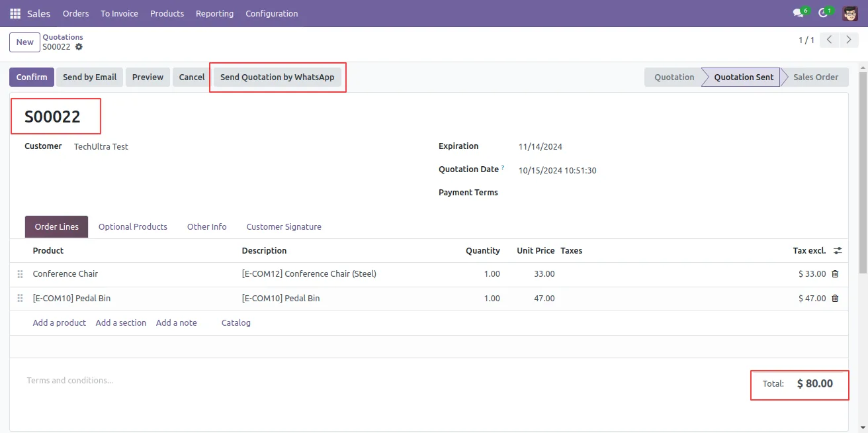
Task: Click Add a section link
Action: (x=121, y=323)
